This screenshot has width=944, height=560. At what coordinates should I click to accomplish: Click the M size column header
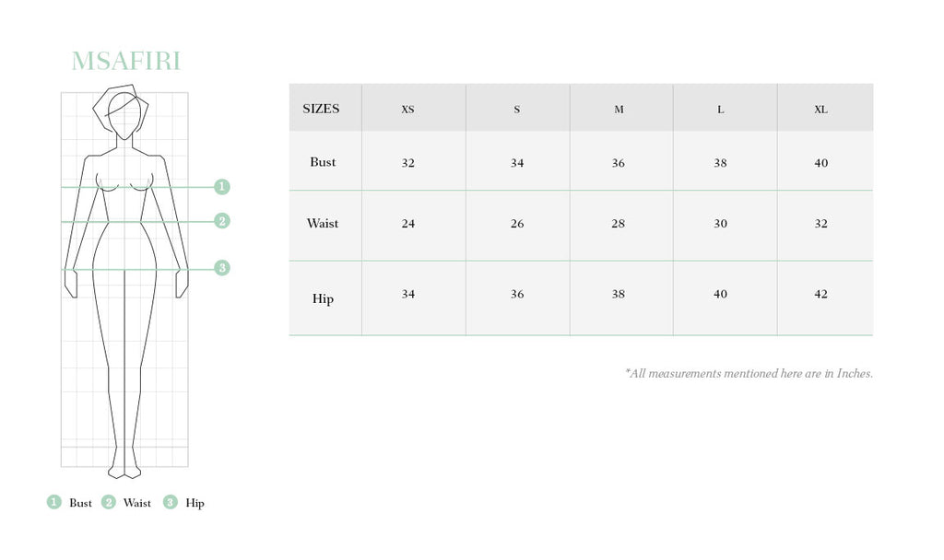click(x=619, y=110)
